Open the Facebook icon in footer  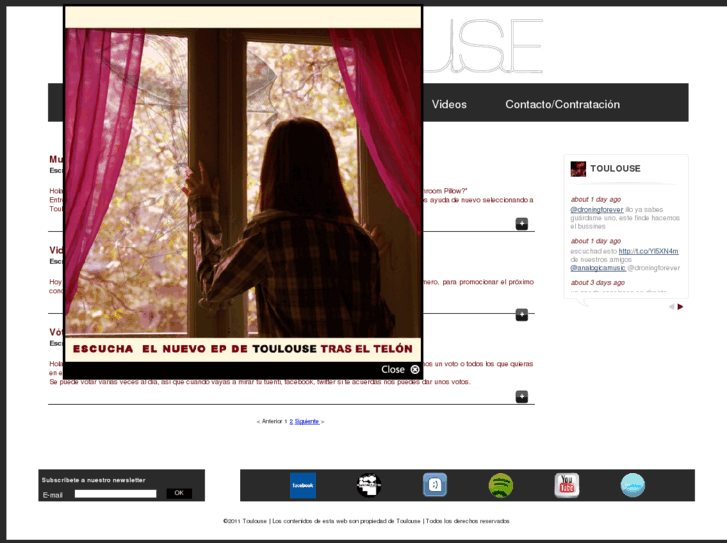[303, 485]
